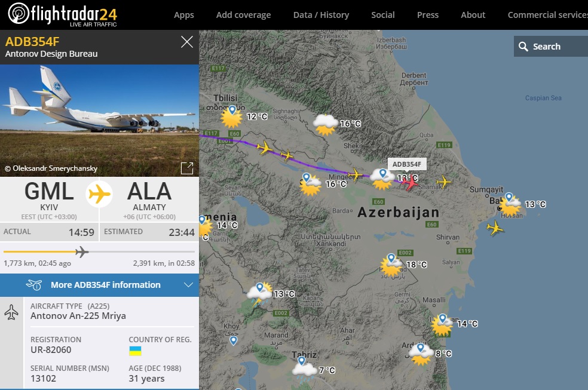Click the chevron on the More information bar
Screen dimensions: 588x390
[x=188, y=285]
